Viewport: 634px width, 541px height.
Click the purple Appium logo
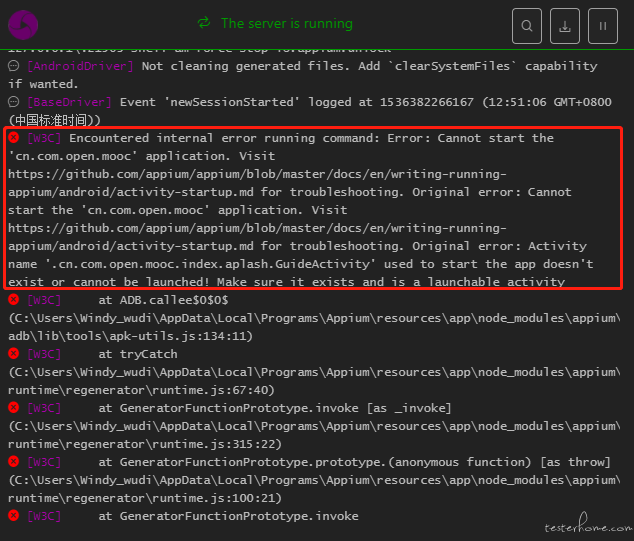coord(23,25)
